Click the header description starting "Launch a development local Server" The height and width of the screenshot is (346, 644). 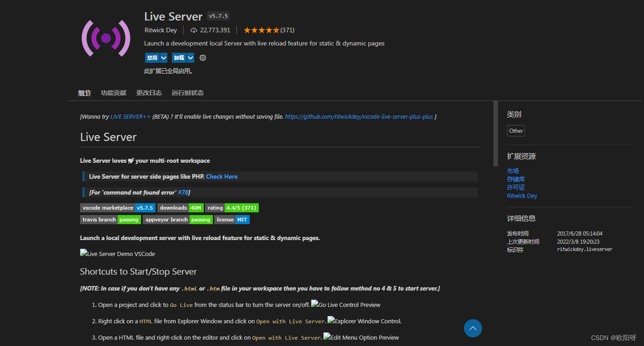pyautogui.click(x=264, y=43)
